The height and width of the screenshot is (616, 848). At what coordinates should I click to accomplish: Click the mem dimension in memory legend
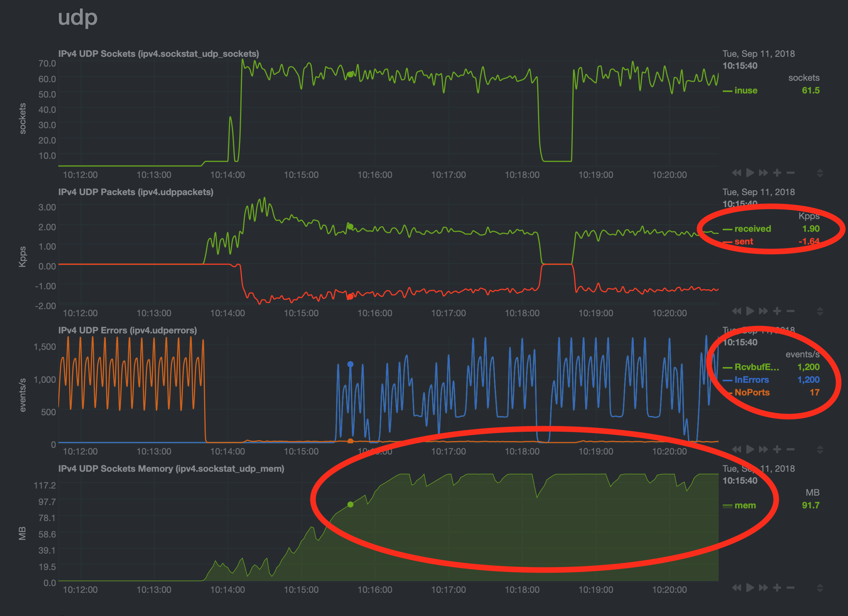coord(745,505)
